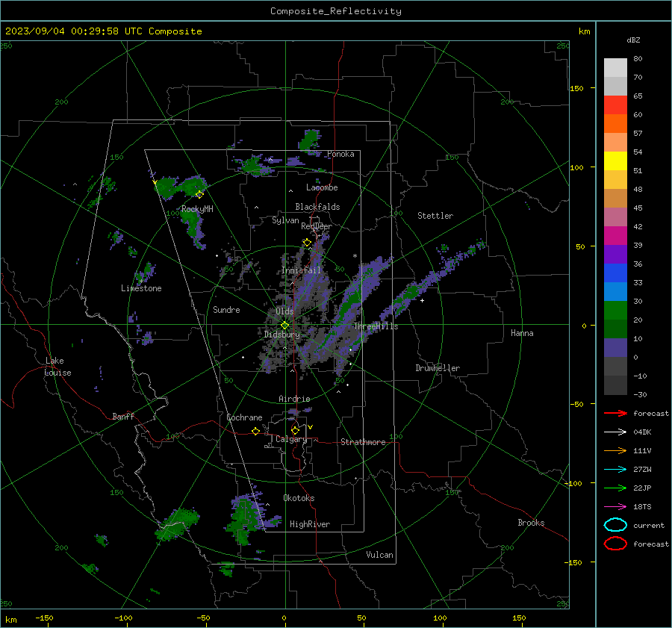Click the RedDeer city label

tap(317, 226)
